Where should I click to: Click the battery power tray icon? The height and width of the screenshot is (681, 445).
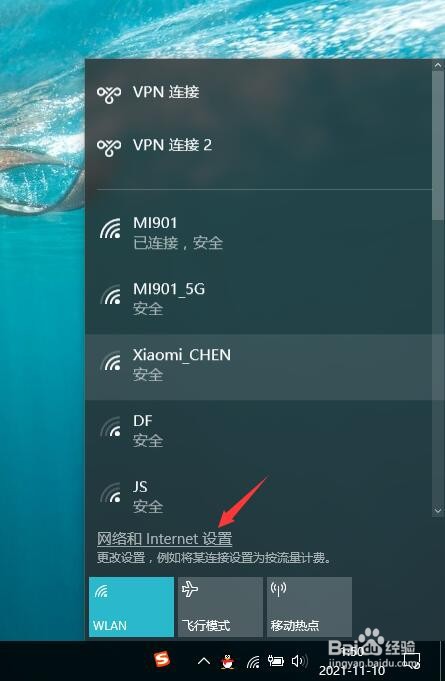tap(276, 661)
